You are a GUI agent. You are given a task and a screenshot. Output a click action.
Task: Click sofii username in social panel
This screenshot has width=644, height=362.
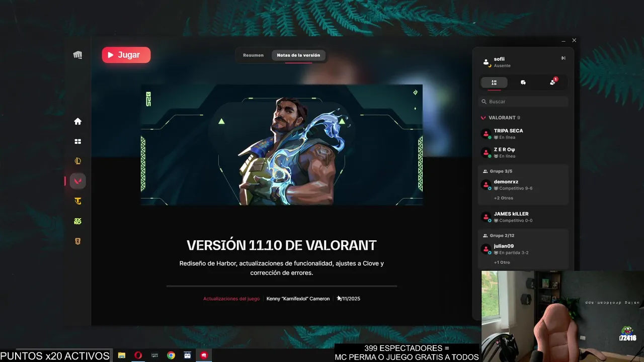[x=499, y=59]
